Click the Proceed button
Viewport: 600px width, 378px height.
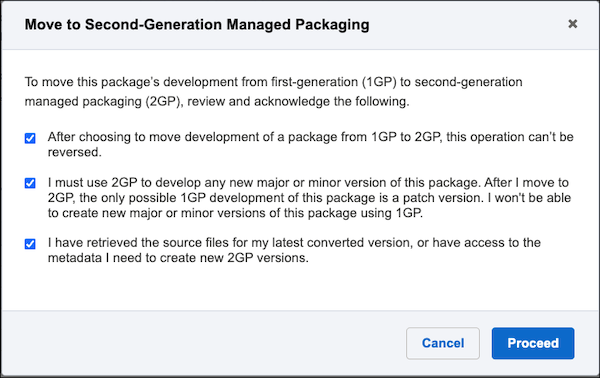point(533,343)
